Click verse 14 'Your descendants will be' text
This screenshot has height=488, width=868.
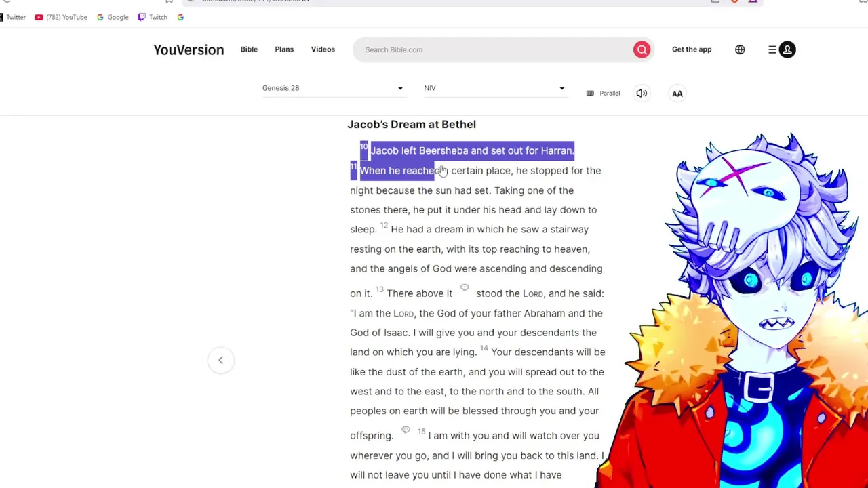(x=548, y=352)
